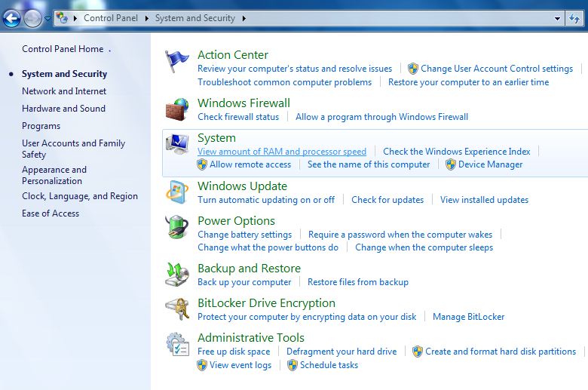Viewport: 588px width, 390px height.
Task: Click the BitLocker lock and keys icon
Action: click(177, 309)
